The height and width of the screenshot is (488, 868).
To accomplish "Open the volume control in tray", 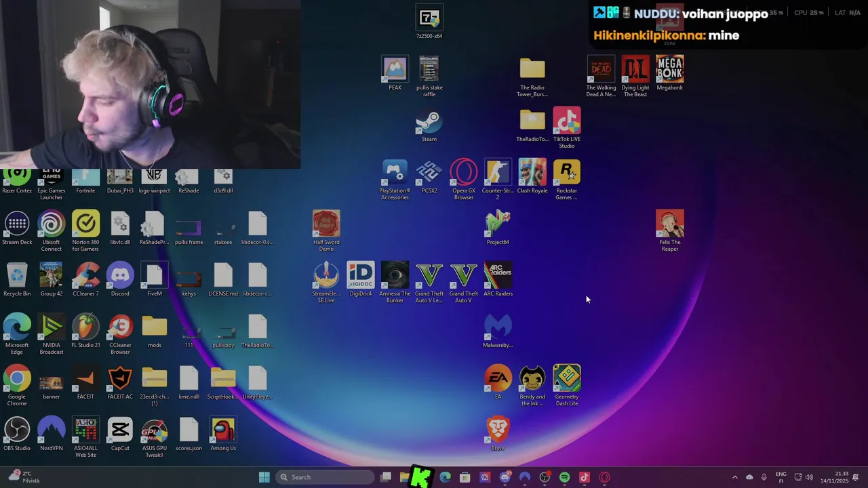I will pos(809,477).
